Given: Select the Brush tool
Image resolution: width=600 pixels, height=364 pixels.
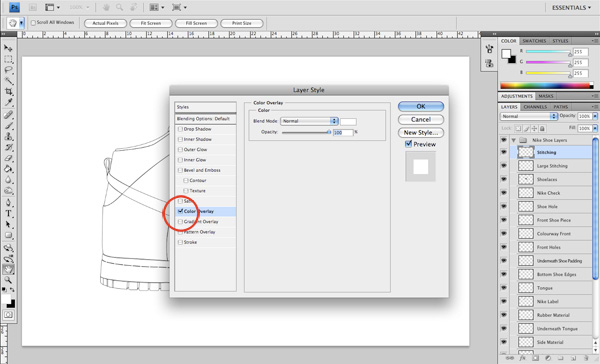Looking at the screenshot, I should (x=8, y=126).
